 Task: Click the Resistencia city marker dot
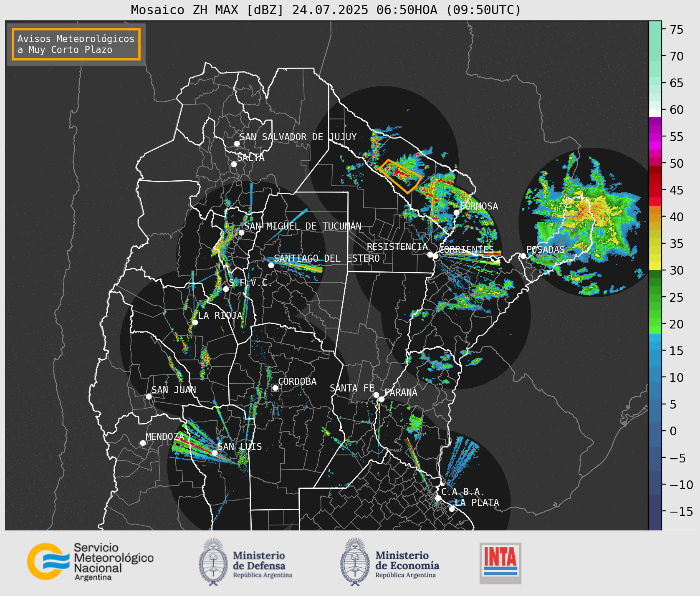pos(430,255)
